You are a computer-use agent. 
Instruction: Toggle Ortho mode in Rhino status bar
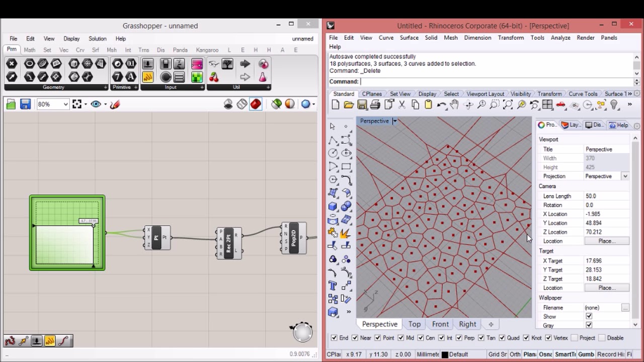coord(515,354)
